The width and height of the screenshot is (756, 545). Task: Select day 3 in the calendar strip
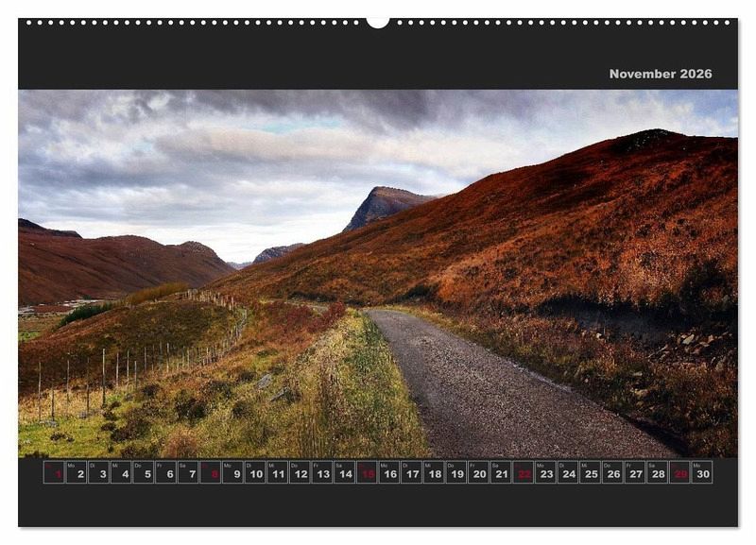tap(98, 472)
